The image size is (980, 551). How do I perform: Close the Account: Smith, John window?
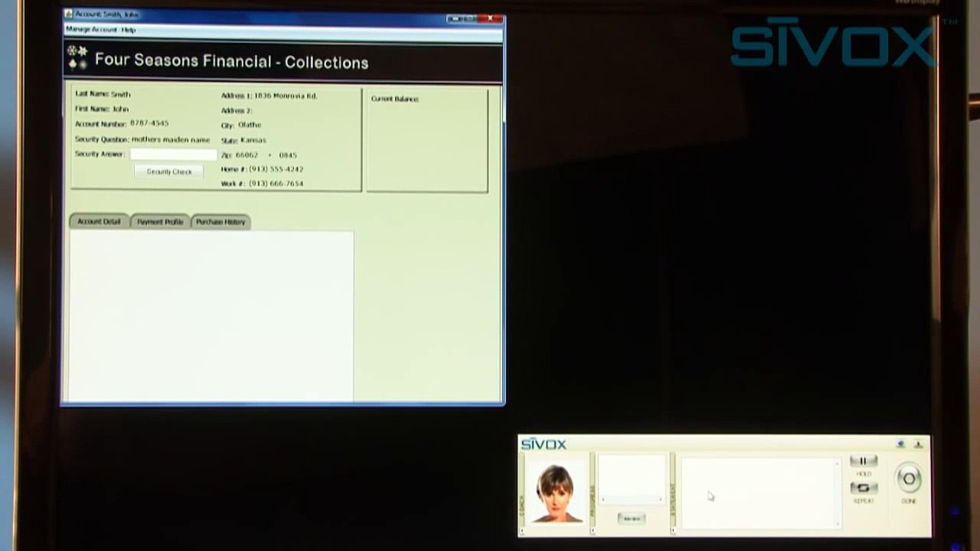pos(492,18)
